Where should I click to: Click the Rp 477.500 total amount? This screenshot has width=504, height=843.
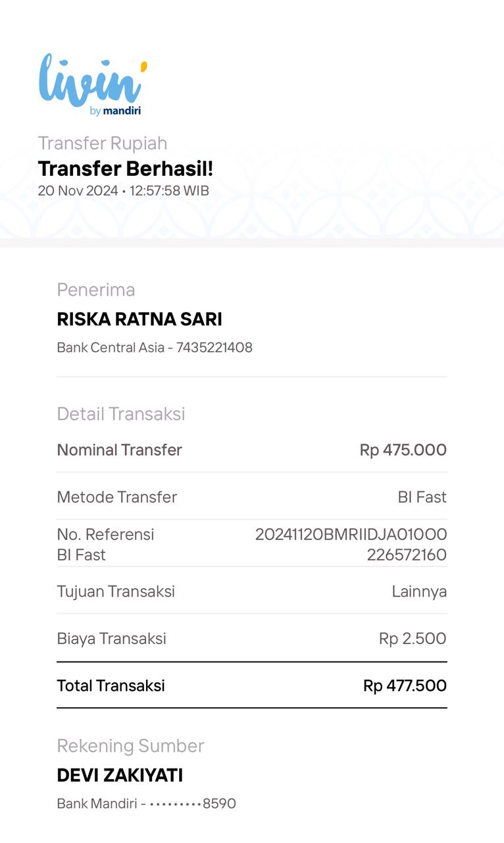(405, 686)
